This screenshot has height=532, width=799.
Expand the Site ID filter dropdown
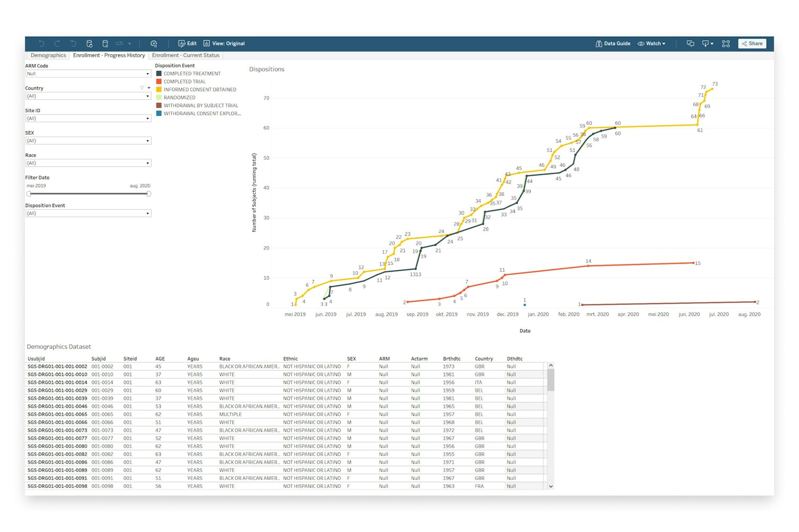[x=148, y=118]
